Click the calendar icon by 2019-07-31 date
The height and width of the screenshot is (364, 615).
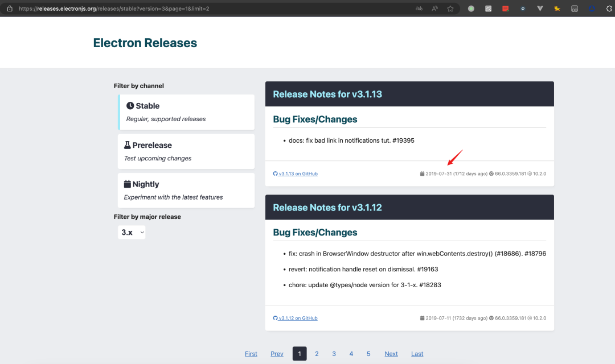point(422,173)
